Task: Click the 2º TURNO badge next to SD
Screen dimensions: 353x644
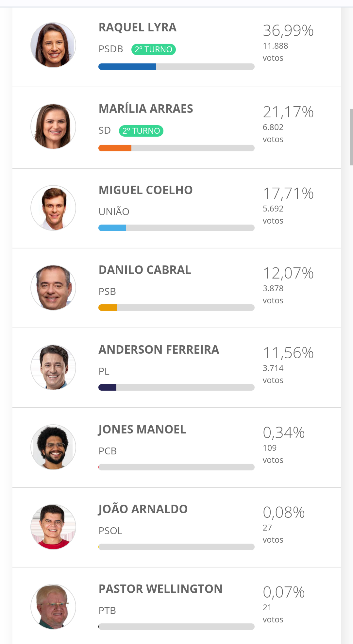Action: pyautogui.click(x=141, y=131)
